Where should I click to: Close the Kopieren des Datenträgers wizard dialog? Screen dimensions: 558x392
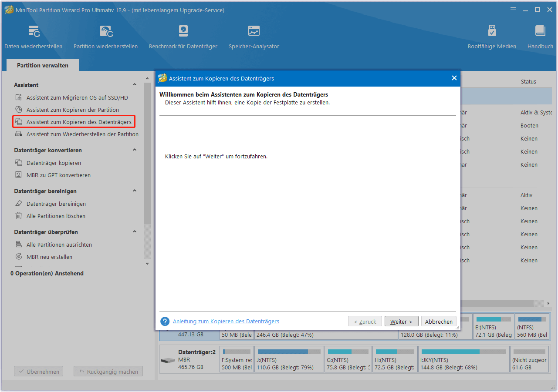pyautogui.click(x=454, y=78)
